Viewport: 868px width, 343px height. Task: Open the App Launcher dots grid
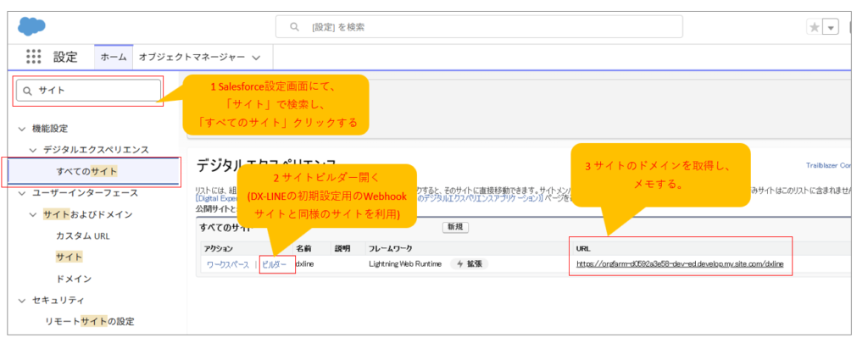pos(34,57)
